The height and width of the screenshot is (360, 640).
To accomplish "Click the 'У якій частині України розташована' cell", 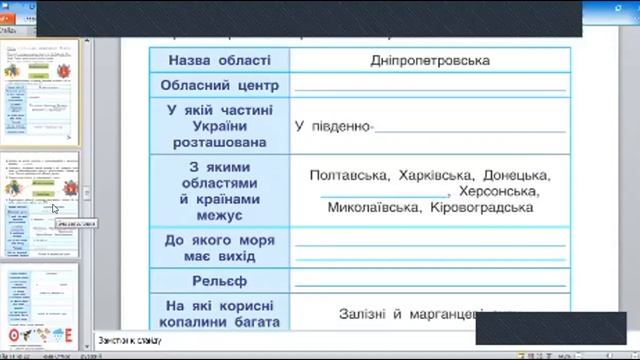I will pos(220,126).
